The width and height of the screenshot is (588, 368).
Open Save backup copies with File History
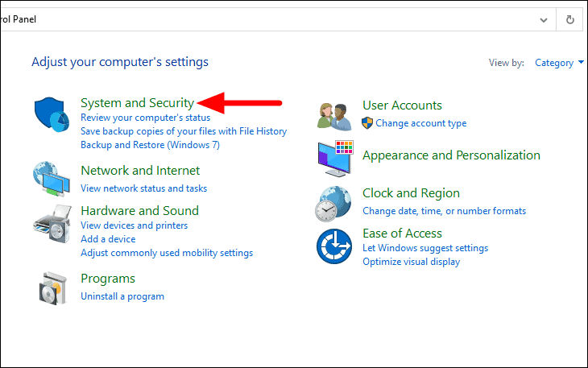(x=184, y=131)
